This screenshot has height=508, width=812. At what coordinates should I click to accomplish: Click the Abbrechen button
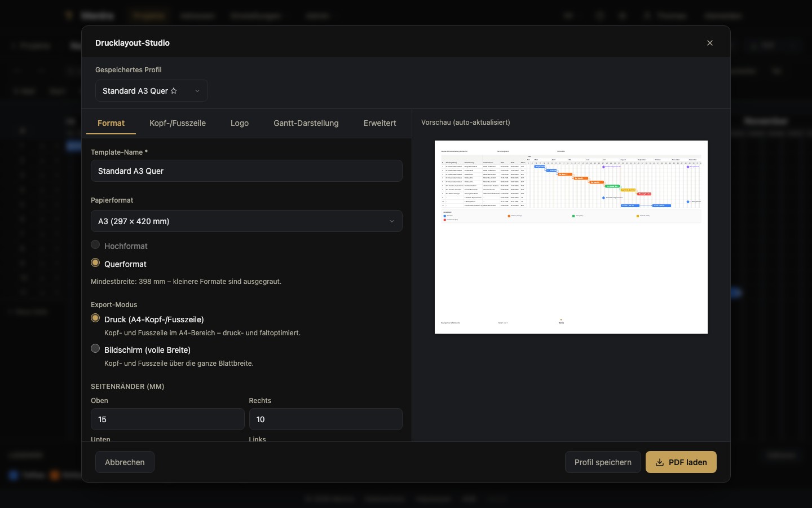[x=125, y=462]
